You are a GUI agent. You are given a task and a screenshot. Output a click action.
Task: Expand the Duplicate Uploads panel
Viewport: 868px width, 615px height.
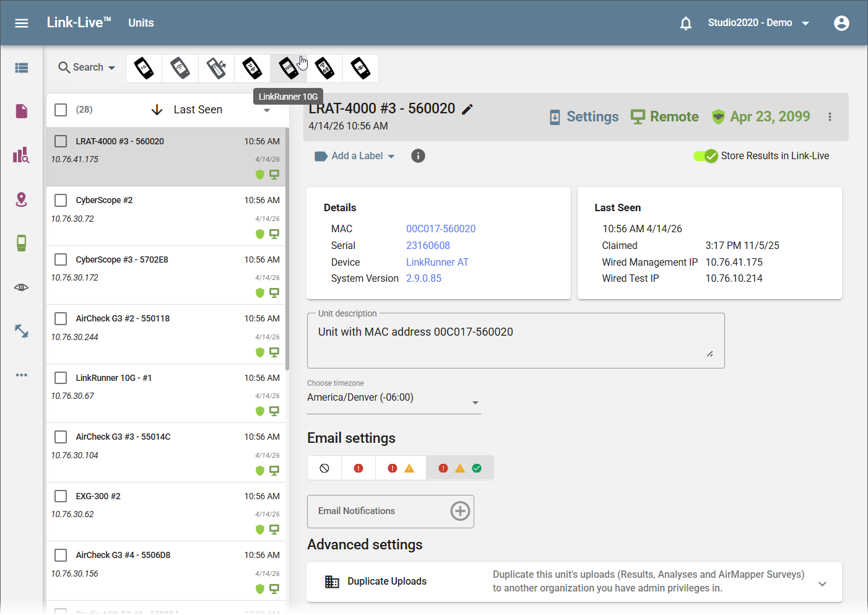coord(575,582)
